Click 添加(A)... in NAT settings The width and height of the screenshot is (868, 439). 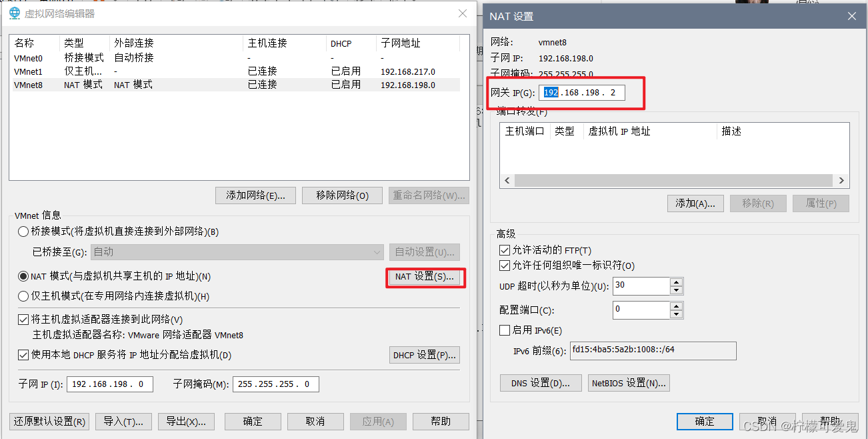click(x=695, y=203)
